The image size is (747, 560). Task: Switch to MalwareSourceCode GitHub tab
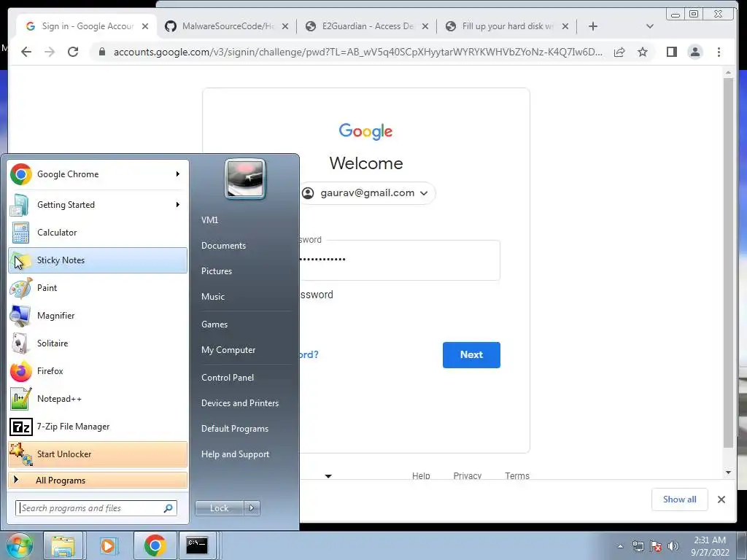(x=227, y=26)
